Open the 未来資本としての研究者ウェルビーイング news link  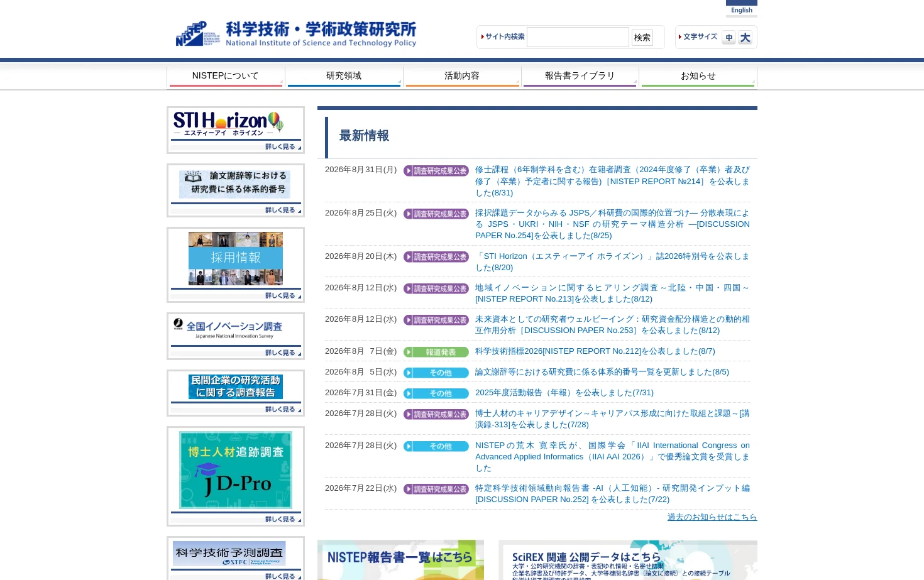pos(612,325)
